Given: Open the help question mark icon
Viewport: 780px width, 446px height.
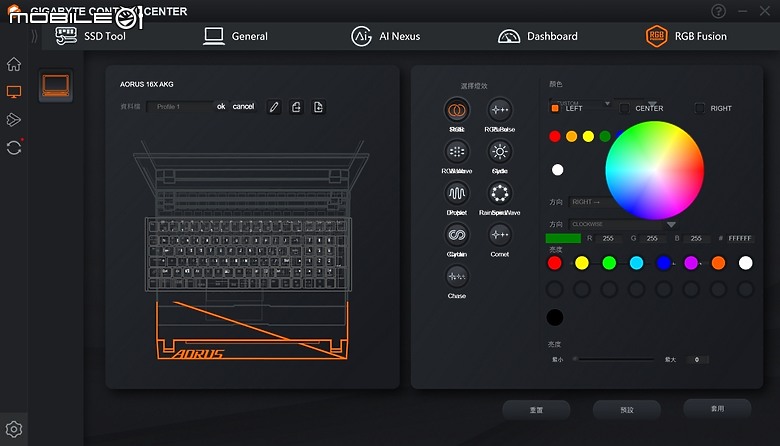Looking at the screenshot, I should [718, 11].
